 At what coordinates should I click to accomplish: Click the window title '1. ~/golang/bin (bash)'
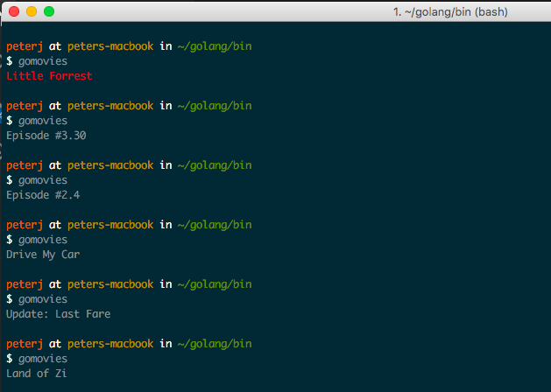tap(450, 12)
